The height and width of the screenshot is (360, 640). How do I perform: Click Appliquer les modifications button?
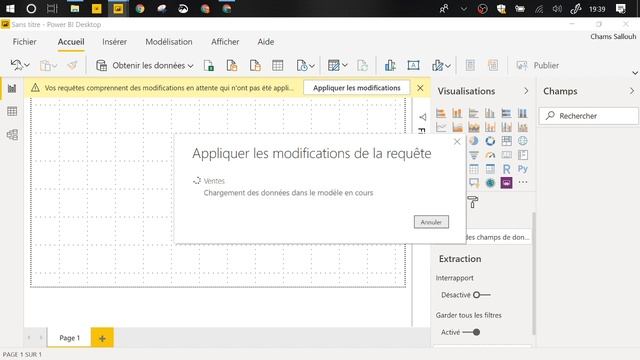coord(356,88)
